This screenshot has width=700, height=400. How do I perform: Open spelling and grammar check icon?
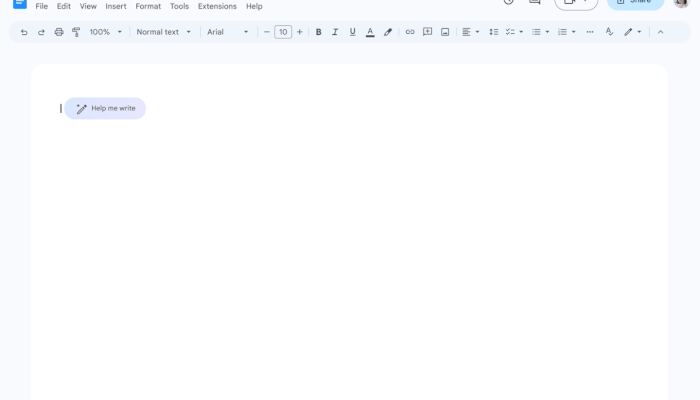pos(609,32)
